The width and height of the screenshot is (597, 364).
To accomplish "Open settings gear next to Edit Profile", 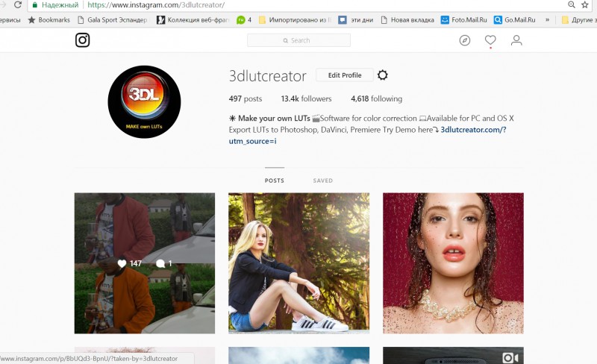I will (383, 75).
